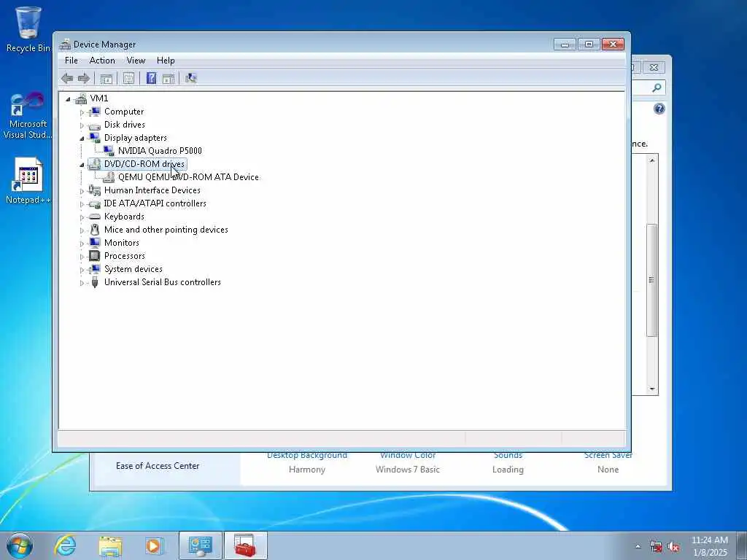Click the Human Interface Devices icon
Image resolution: width=747 pixels, height=560 pixels.
95,190
